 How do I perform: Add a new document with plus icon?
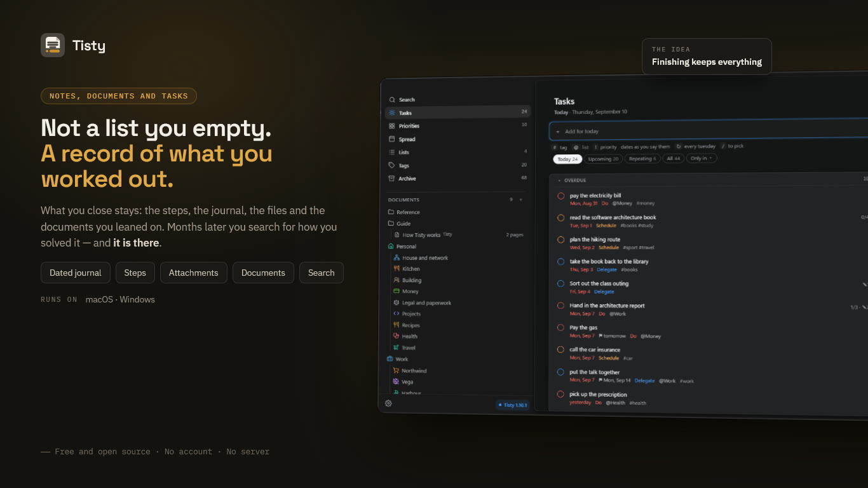click(521, 200)
